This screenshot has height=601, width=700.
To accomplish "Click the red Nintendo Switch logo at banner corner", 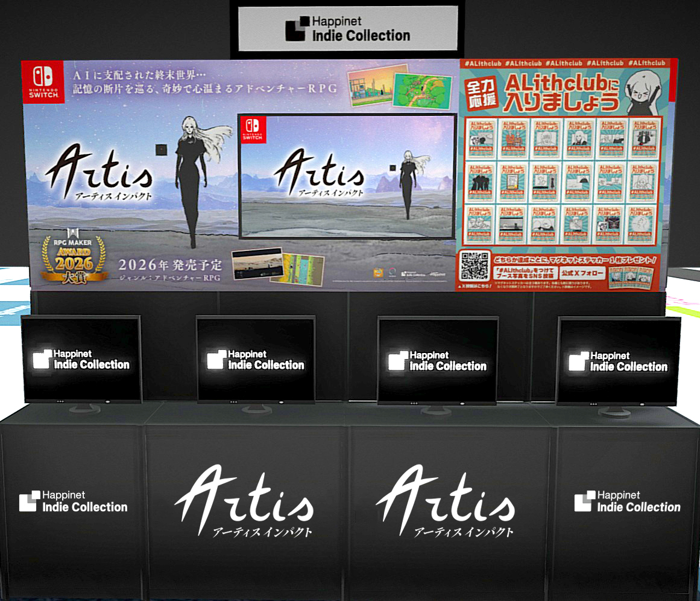I will [43, 82].
